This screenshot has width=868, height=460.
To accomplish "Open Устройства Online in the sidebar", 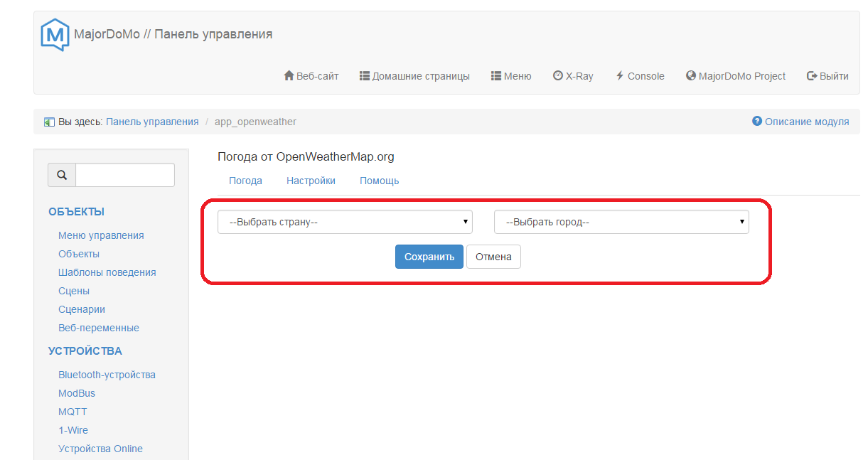I will (100, 449).
